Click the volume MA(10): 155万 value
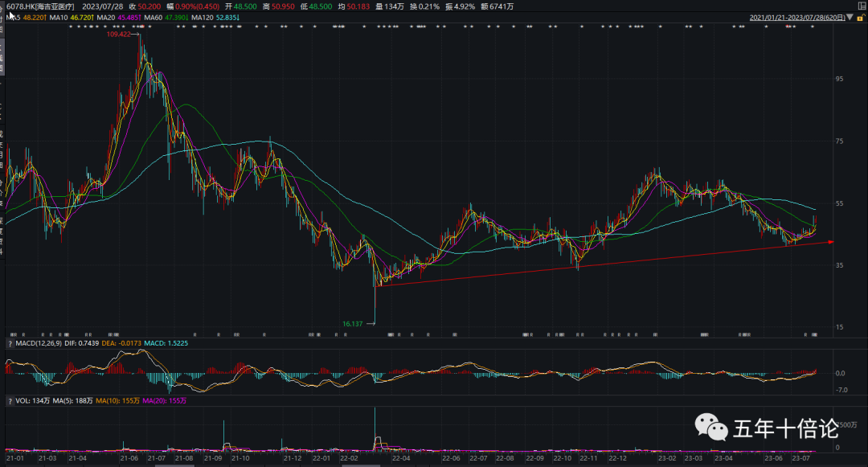This screenshot has height=467, width=868. coord(117,401)
